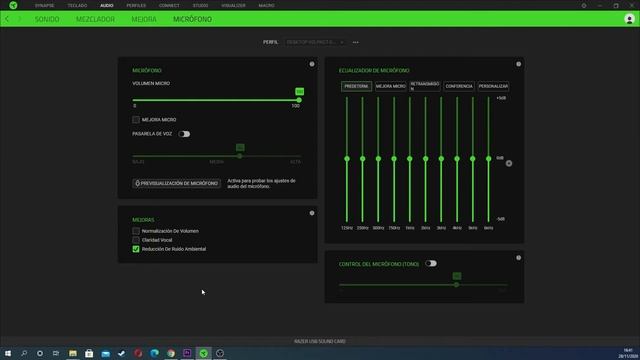The image size is (640, 360).
Task: Open help icon in Micrófono panel
Action: [312, 64]
